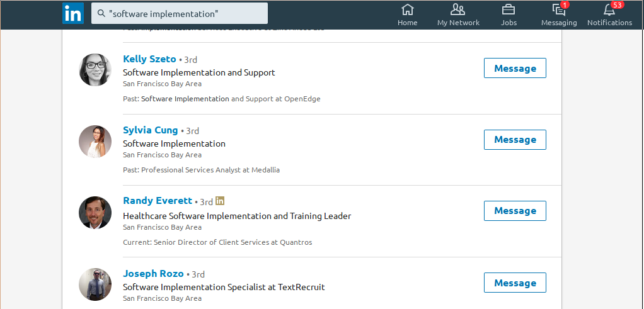The image size is (644, 309).
Task: Click Randy Everett's gold LinkedIn premium badge
Action: point(220,201)
